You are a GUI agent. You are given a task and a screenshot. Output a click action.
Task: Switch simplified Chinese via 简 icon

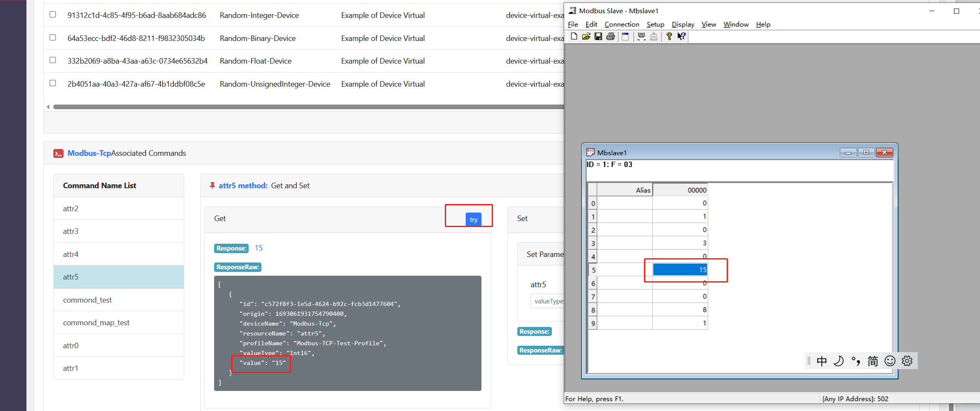[x=873, y=361]
